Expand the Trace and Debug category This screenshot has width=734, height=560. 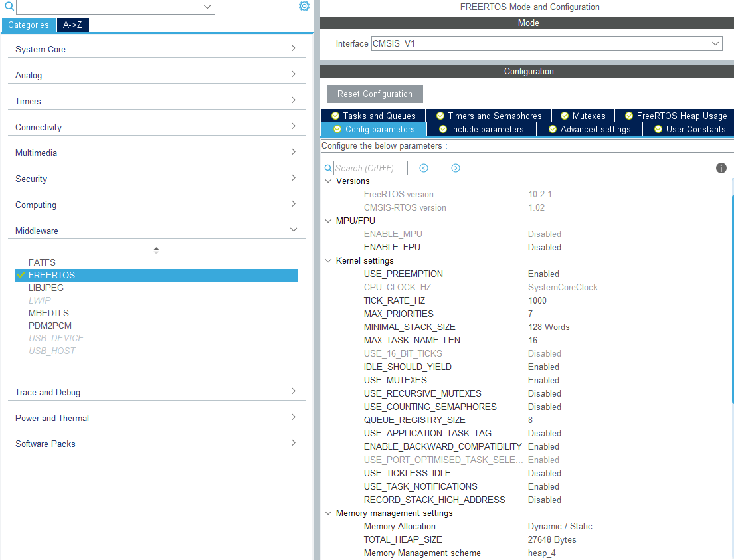156,392
